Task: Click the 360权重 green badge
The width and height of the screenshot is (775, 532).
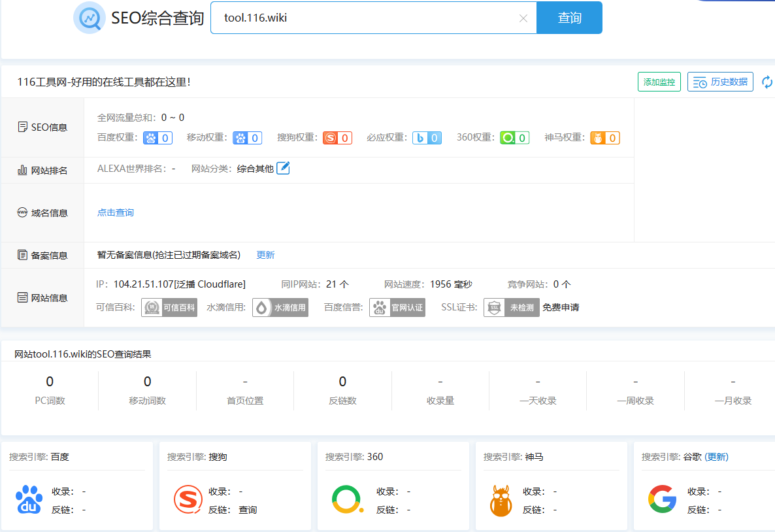Action: point(514,138)
